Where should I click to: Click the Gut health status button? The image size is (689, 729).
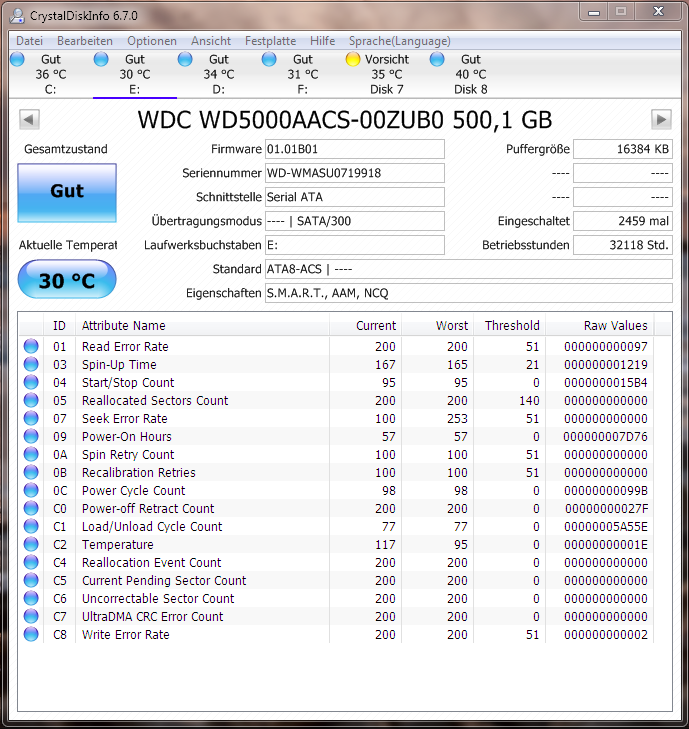point(67,192)
